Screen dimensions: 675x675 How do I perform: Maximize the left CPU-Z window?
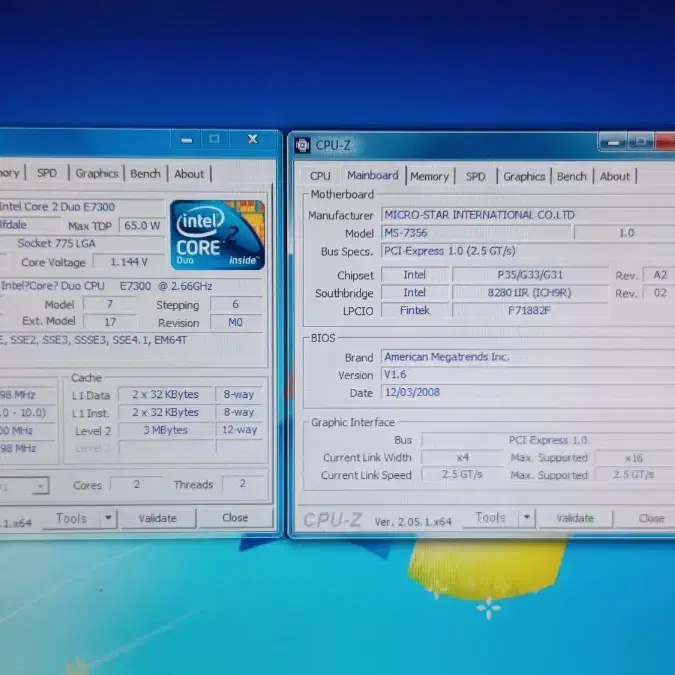point(214,139)
